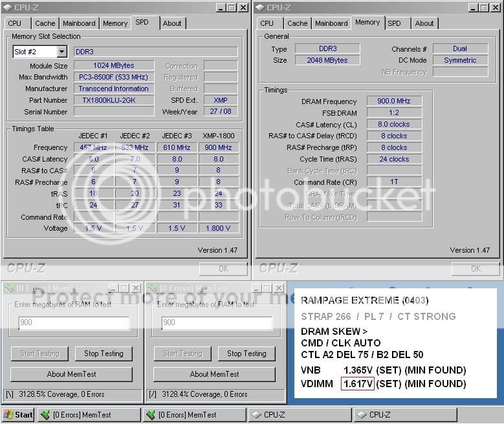Click right MemTest status 3128.4% Coverage

pyautogui.click(x=215, y=394)
